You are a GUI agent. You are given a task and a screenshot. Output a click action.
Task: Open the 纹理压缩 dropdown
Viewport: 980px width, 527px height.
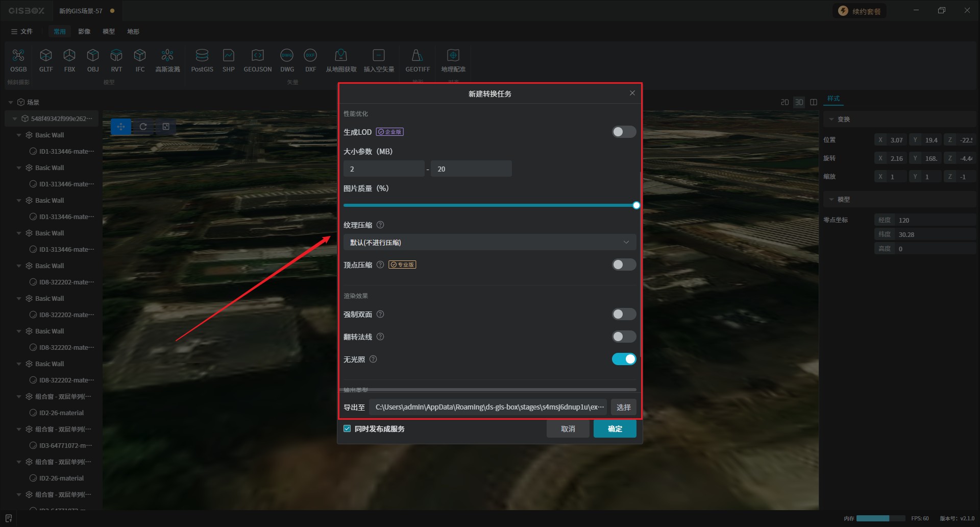pyautogui.click(x=489, y=242)
